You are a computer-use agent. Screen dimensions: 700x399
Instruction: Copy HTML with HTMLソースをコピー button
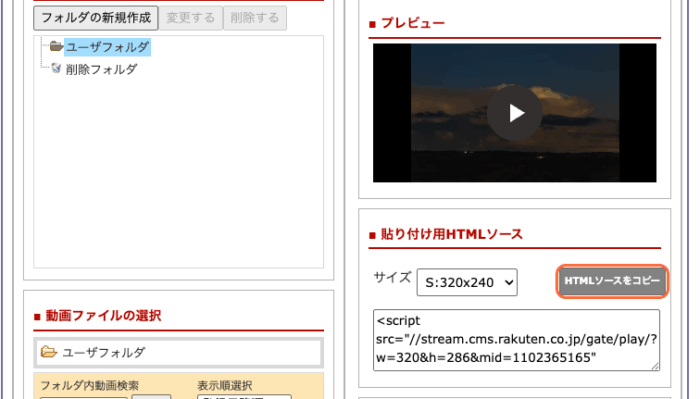tap(612, 281)
